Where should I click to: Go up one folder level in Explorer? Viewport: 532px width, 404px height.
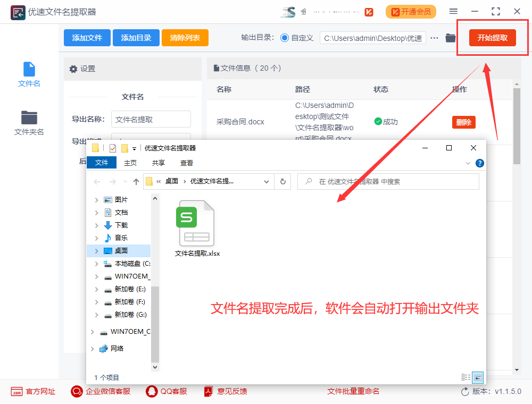pyautogui.click(x=136, y=182)
